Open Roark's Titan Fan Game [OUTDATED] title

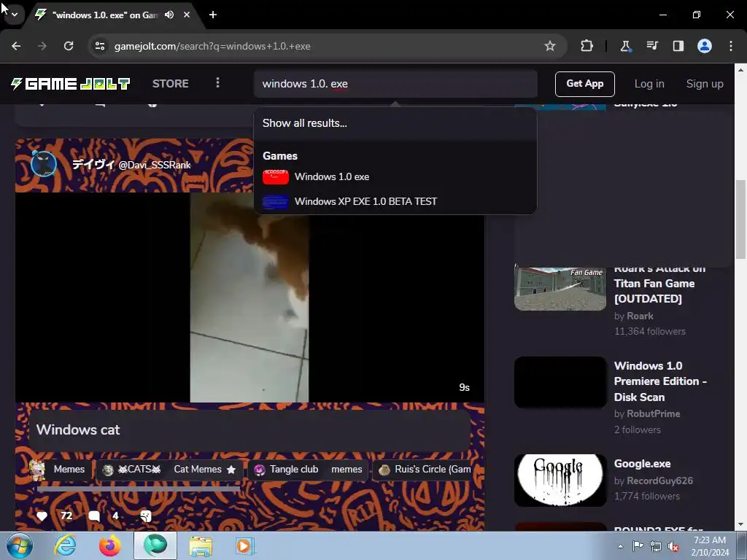[x=660, y=284]
